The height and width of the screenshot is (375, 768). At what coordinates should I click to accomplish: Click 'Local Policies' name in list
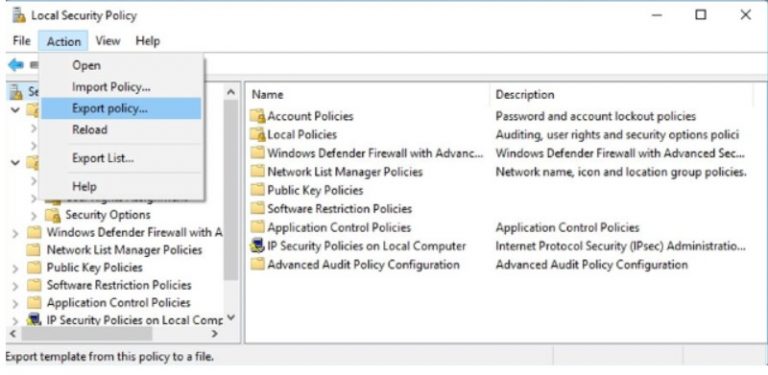pyautogui.click(x=302, y=135)
